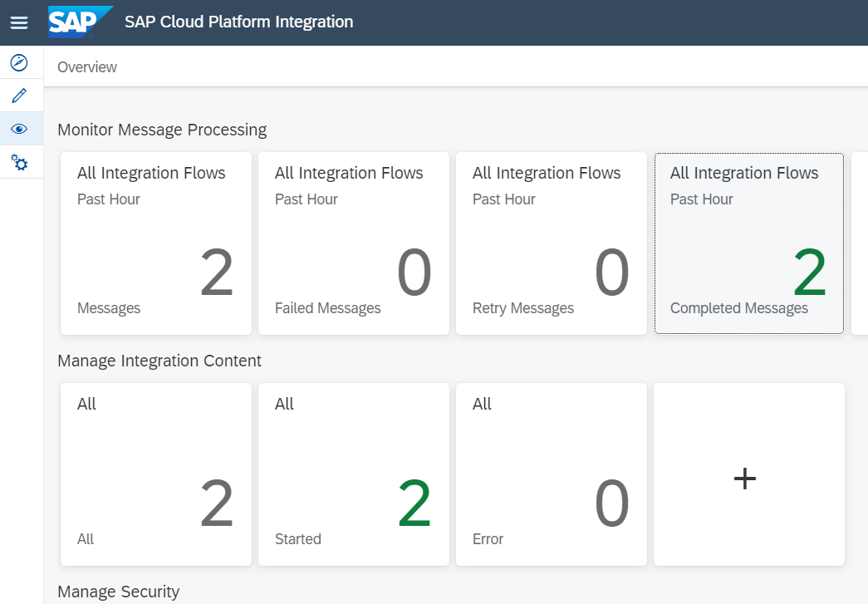Viewport: 868px width, 604px height.
Task: Open the Retry Messages tile
Action: pos(552,243)
